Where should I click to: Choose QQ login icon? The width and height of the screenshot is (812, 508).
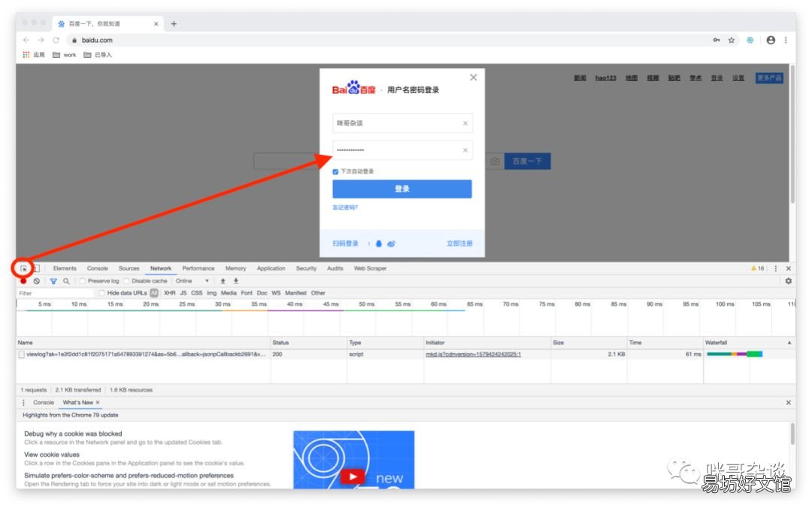pyautogui.click(x=378, y=243)
